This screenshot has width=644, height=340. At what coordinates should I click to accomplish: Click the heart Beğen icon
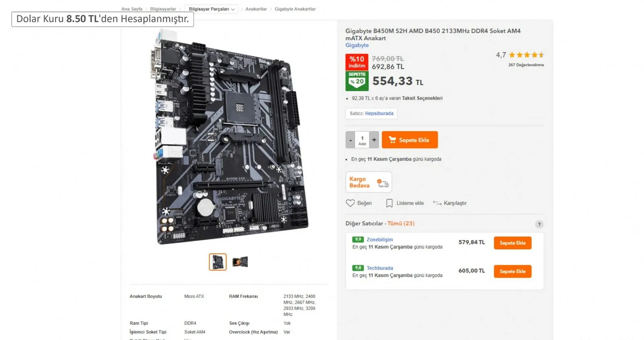click(x=350, y=203)
